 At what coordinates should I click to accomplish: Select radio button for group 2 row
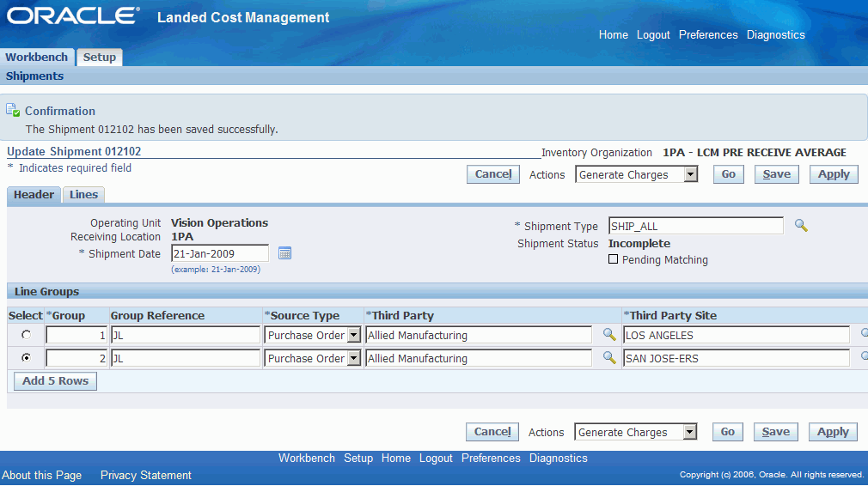26,358
